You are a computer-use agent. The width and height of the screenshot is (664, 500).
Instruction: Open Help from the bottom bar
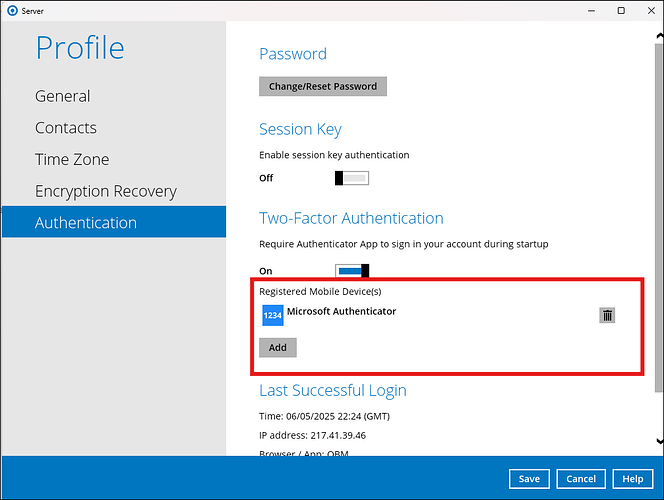(632, 479)
